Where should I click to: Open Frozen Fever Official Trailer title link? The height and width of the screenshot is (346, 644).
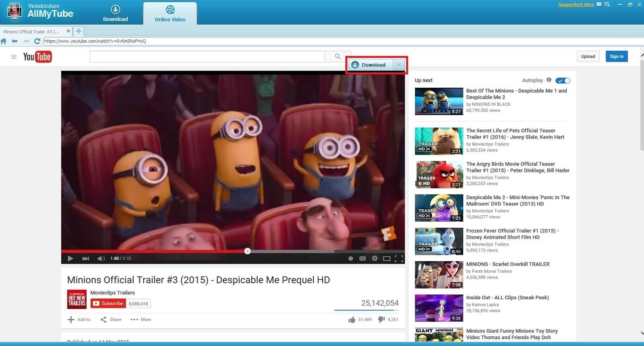pyautogui.click(x=512, y=234)
